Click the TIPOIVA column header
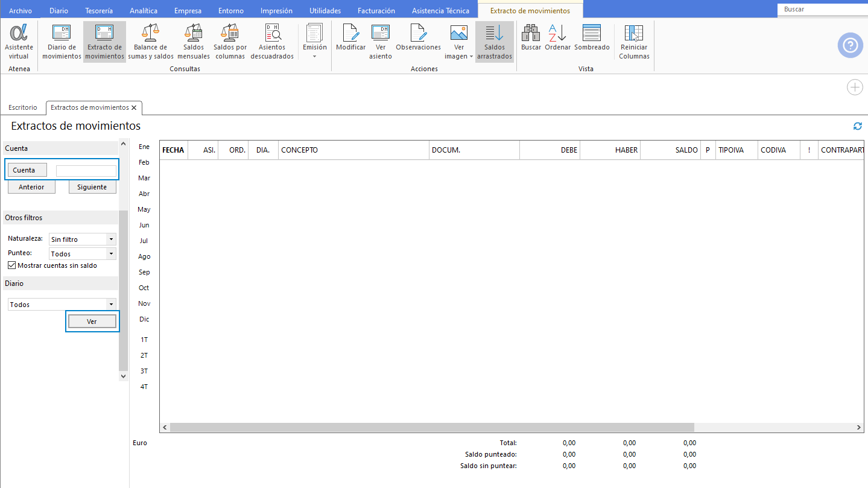The width and height of the screenshot is (868, 488). pyautogui.click(x=737, y=150)
